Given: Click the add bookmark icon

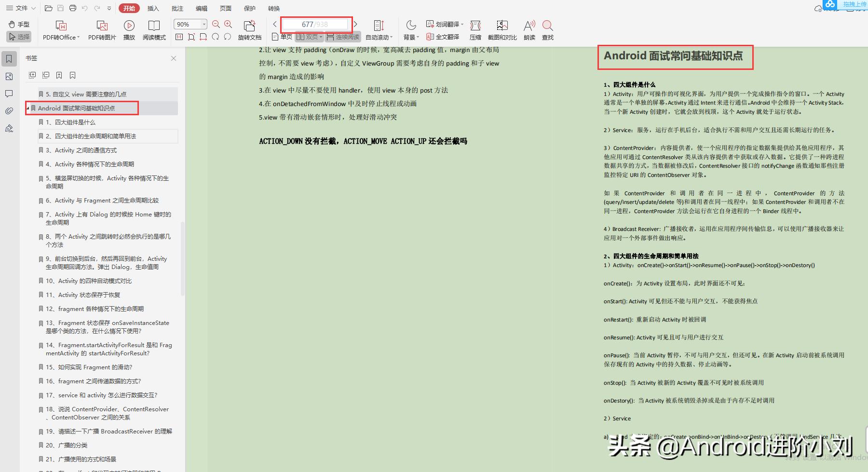Looking at the screenshot, I should [x=59, y=75].
